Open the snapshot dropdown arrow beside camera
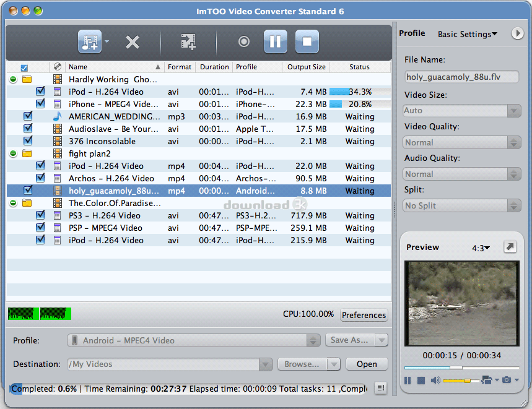Viewport: 532px width, 409px height. pos(517,380)
